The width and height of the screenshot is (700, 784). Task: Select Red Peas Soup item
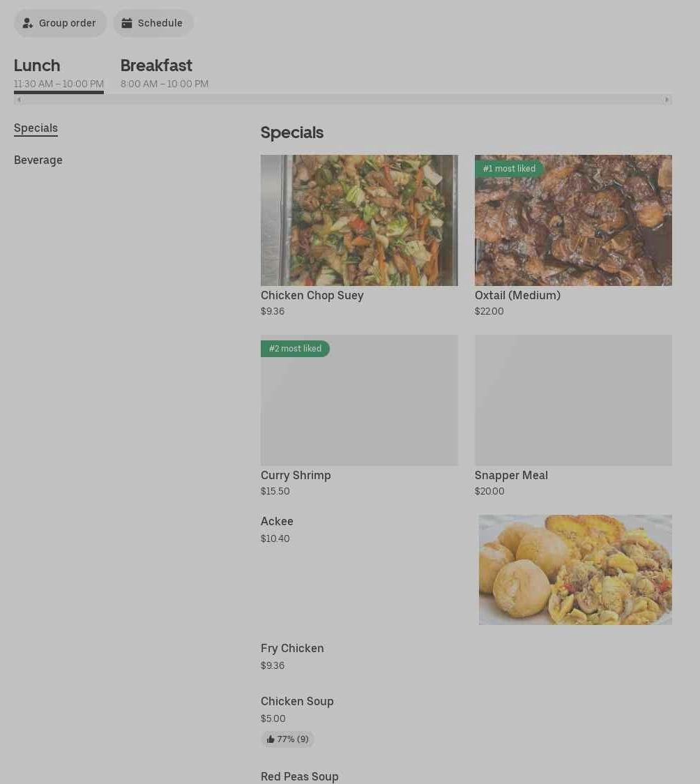tap(300, 776)
